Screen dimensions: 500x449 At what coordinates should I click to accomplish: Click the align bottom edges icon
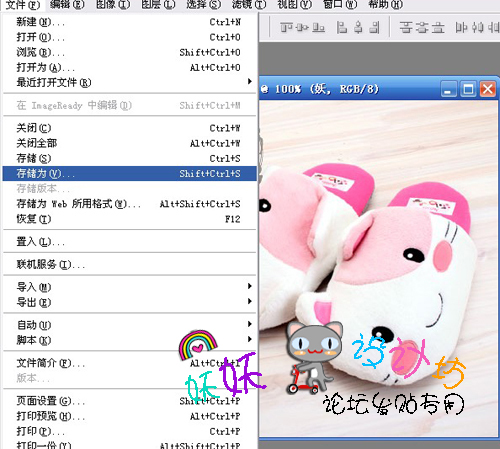pos(318,28)
